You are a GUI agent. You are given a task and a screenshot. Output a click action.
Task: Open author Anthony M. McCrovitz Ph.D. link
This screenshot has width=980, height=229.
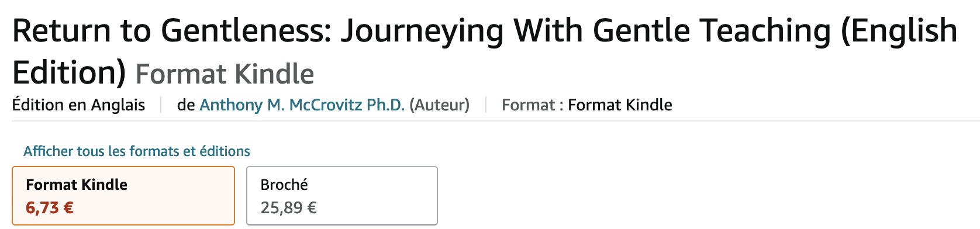302,105
